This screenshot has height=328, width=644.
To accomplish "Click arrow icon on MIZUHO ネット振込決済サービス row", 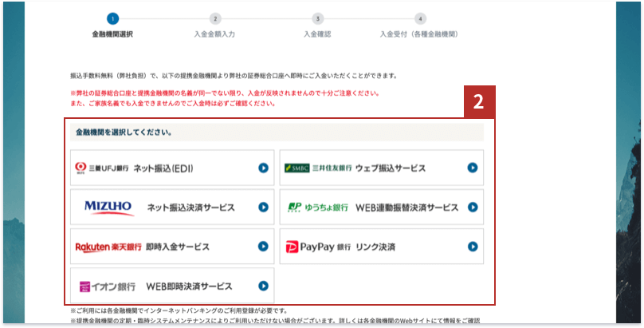I will [x=263, y=207].
